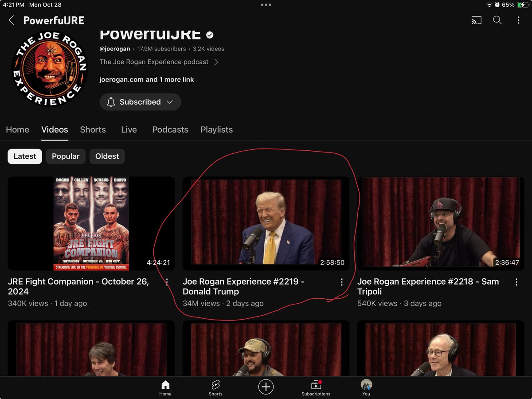532x399 pixels.
Task: Open the Joe Rogan Experience #2219 Donald Trump title
Action: [243, 286]
